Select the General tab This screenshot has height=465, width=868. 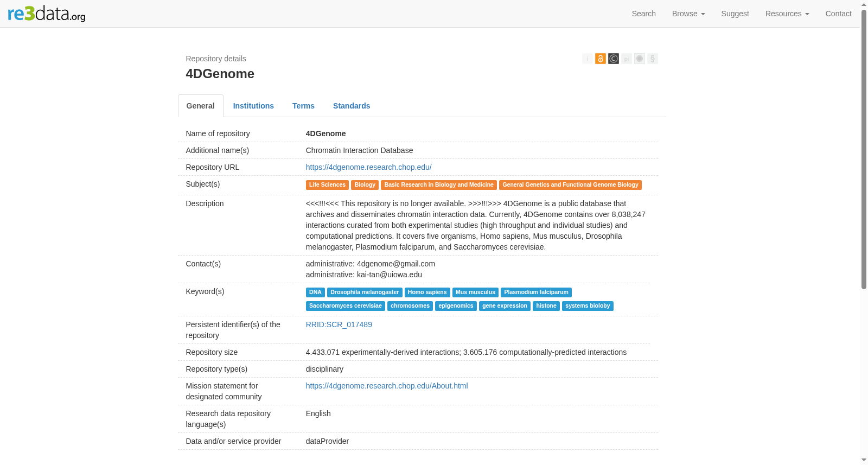201,106
